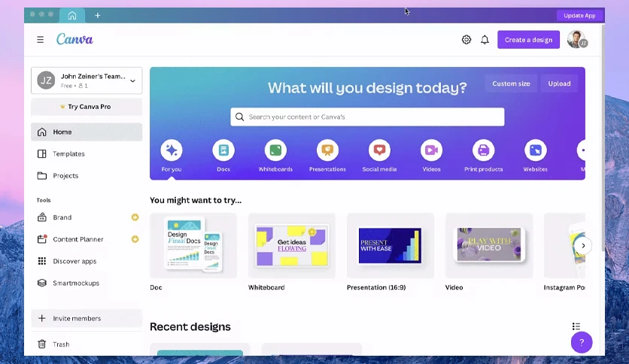Click Invite members
The height and width of the screenshot is (364, 629).
pos(87,318)
